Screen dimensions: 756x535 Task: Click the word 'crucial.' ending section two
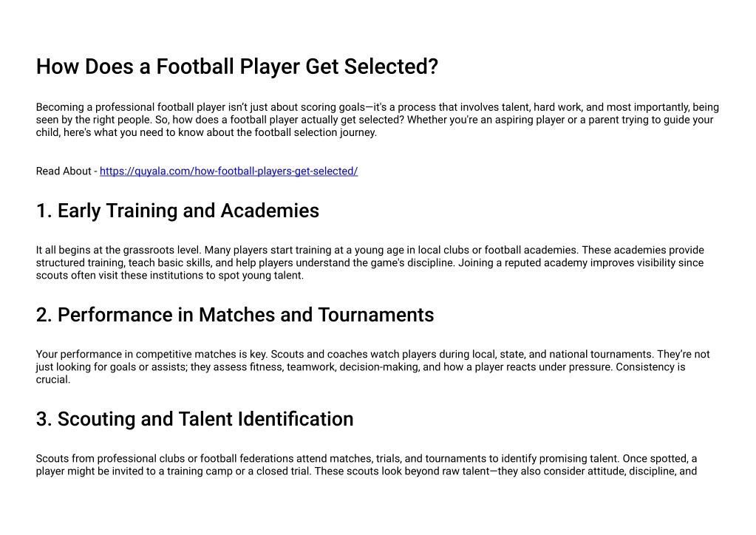point(53,379)
